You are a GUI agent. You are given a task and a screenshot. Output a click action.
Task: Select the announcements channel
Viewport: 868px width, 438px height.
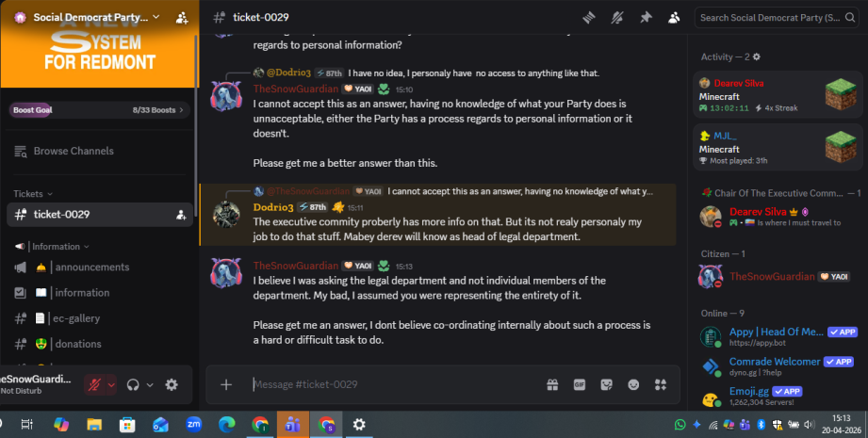91,268
